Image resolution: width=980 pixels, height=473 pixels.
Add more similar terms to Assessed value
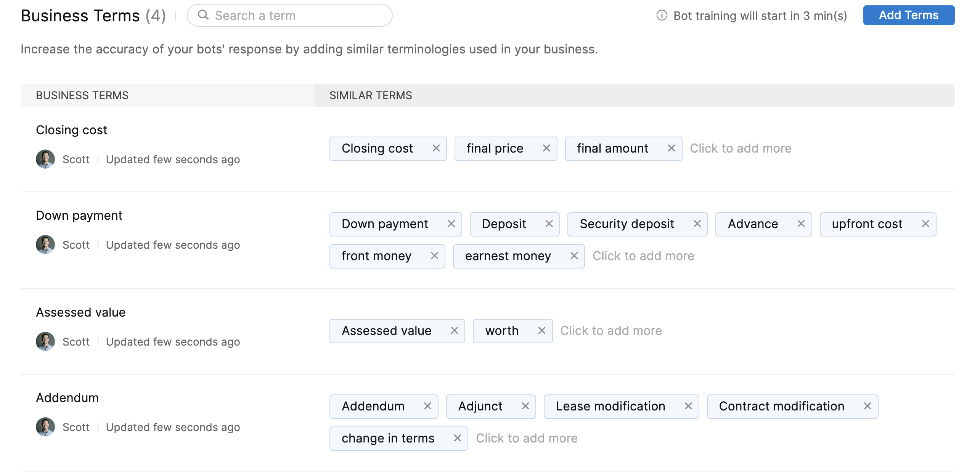tap(610, 331)
